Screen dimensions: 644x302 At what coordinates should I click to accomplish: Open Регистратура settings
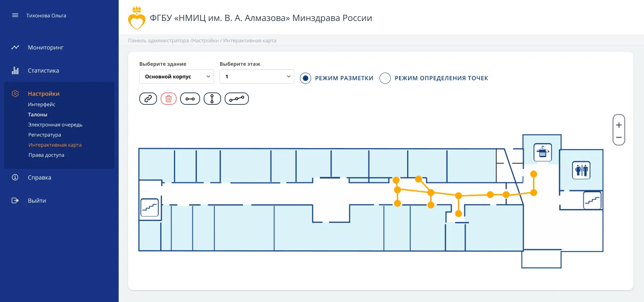coord(45,135)
